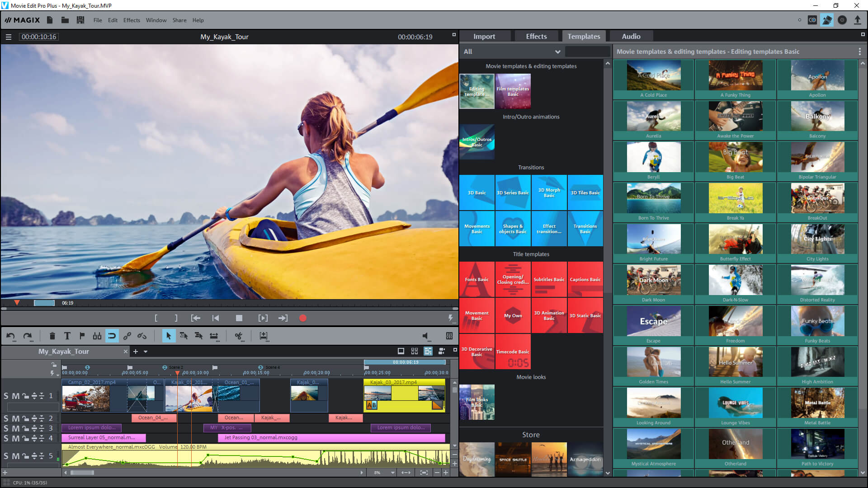
Task: Set a chapter marker with the flag icon
Action: pos(82,336)
